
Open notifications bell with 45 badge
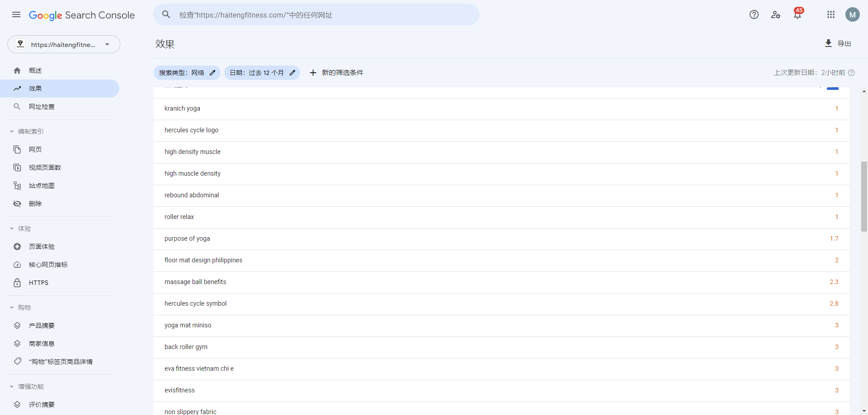[798, 14]
